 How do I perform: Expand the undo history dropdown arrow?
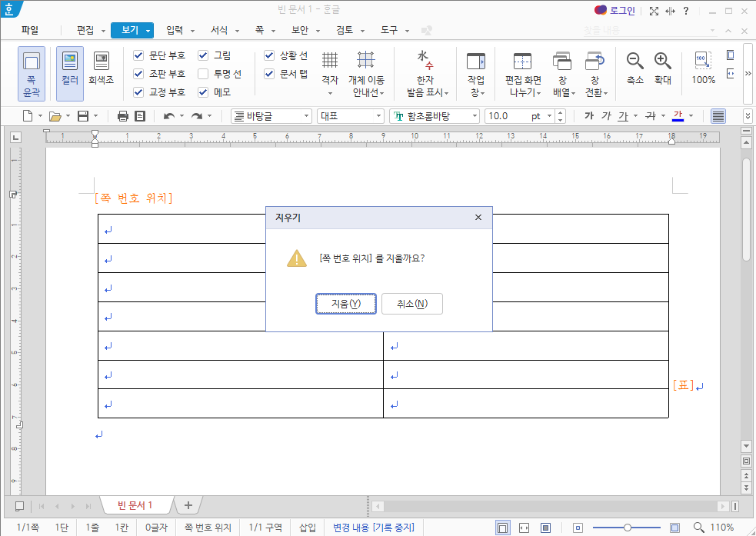point(182,116)
